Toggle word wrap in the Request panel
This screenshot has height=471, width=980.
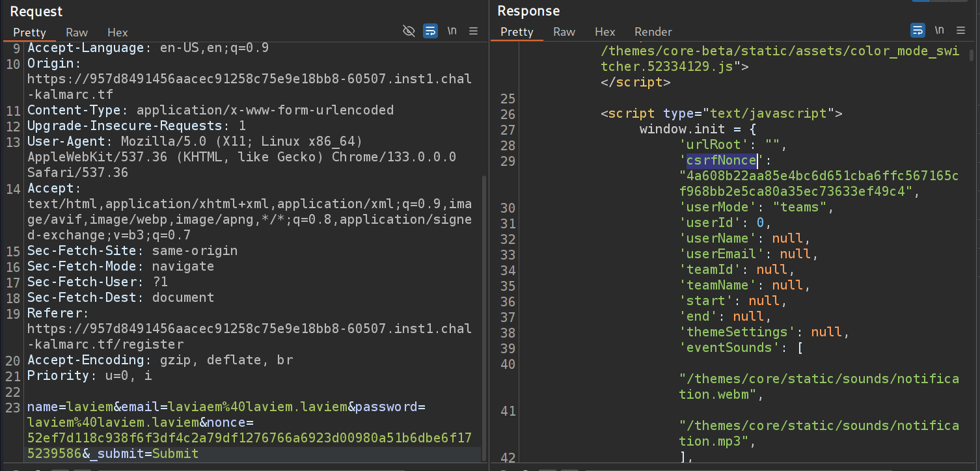430,31
